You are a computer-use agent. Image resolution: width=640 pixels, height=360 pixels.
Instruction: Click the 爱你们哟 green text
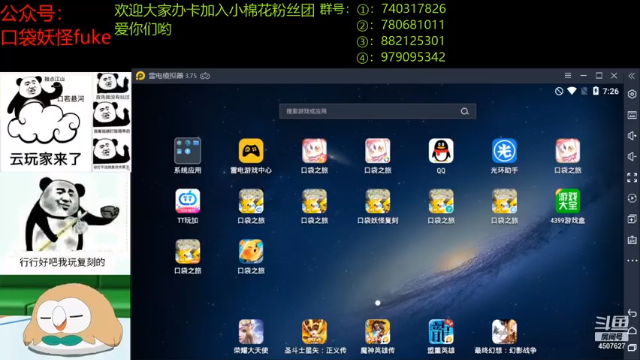pyautogui.click(x=143, y=29)
